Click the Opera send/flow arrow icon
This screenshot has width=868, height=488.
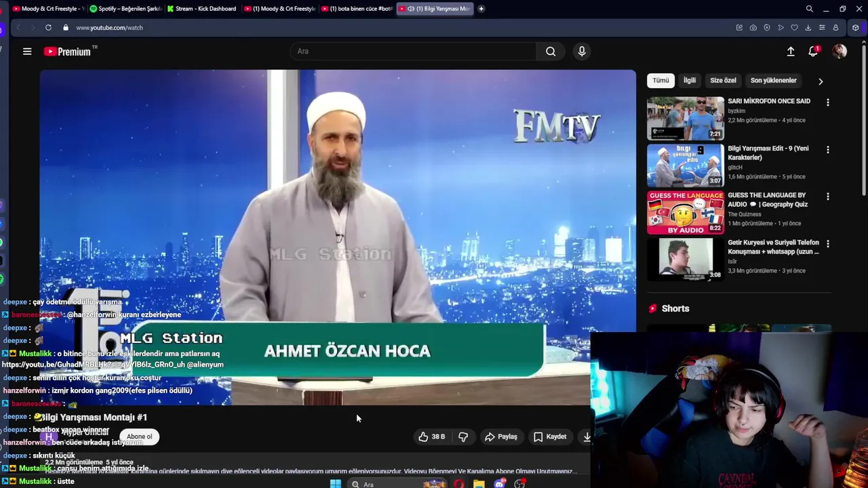coord(781,28)
